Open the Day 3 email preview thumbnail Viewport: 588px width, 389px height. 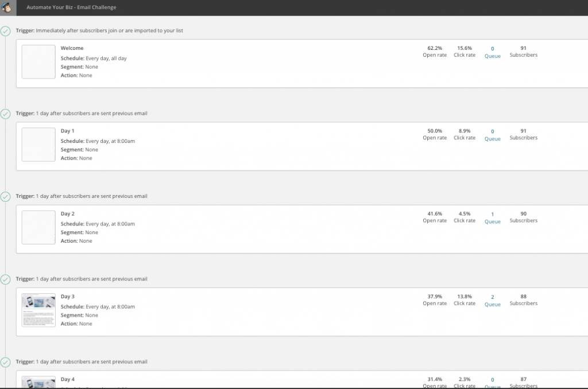pyautogui.click(x=38, y=310)
